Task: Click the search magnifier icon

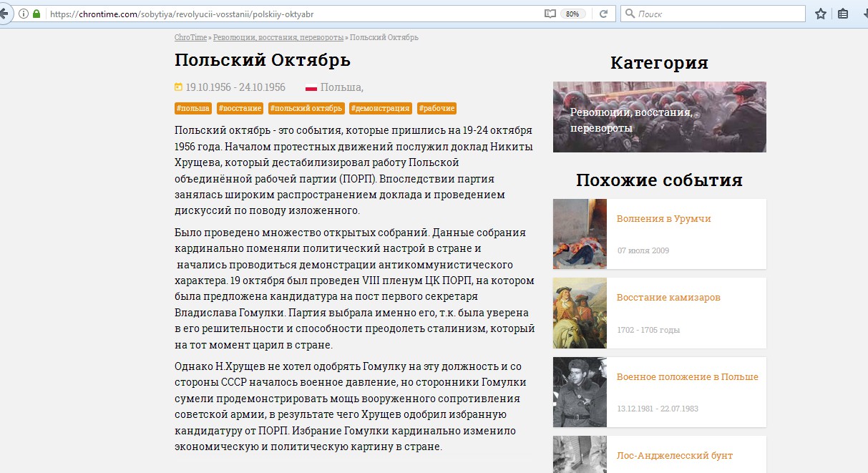Action: pyautogui.click(x=630, y=14)
